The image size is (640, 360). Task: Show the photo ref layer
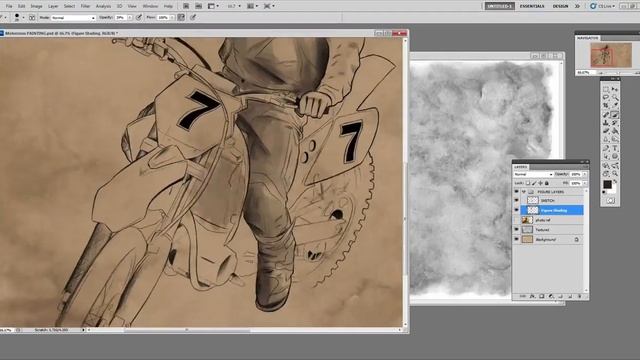point(517,220)
